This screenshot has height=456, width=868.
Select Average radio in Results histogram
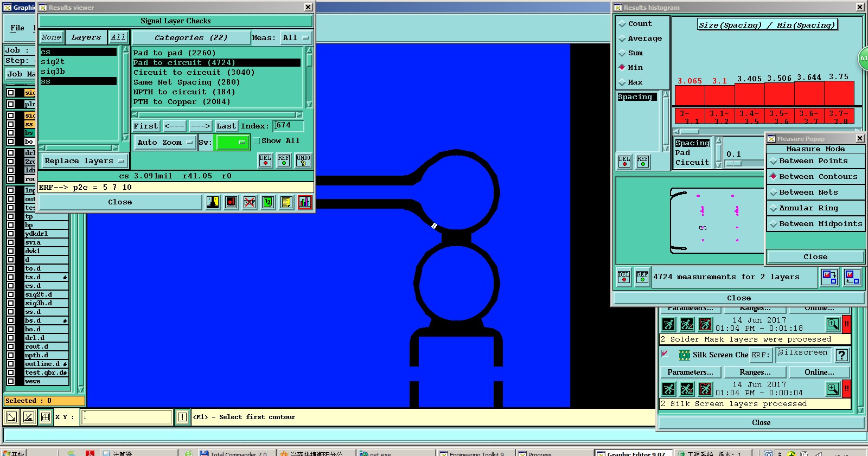point(622,38)
